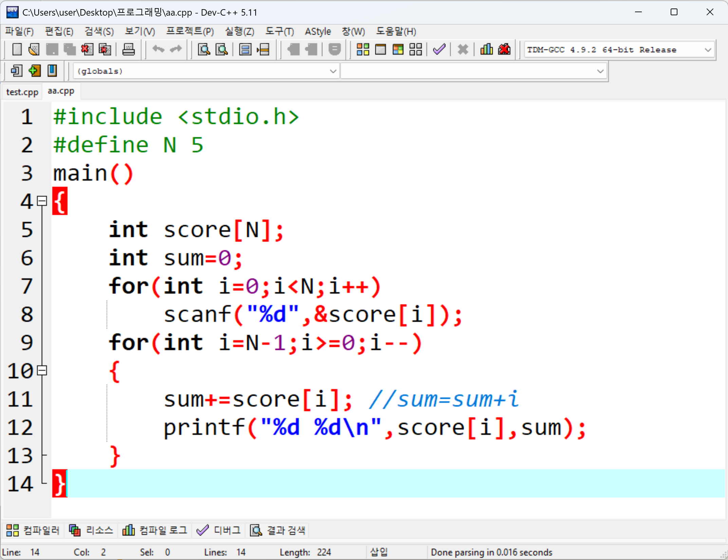Click the Compile toolbar icon
The width and height of the screenshot is (728, 560).
363,50
